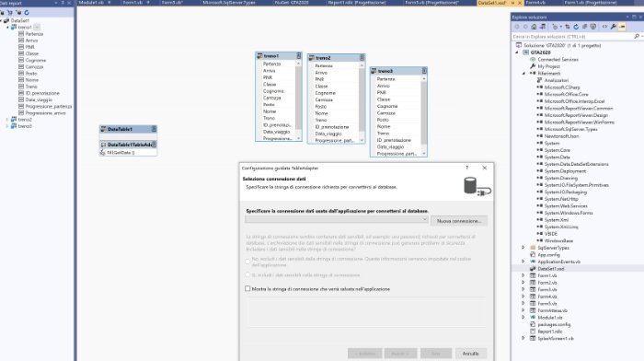Image resolution: width=644 pixels, height=361 pixels.
Task: Open the data connection combo box dropdown
Action: [425, 219]
